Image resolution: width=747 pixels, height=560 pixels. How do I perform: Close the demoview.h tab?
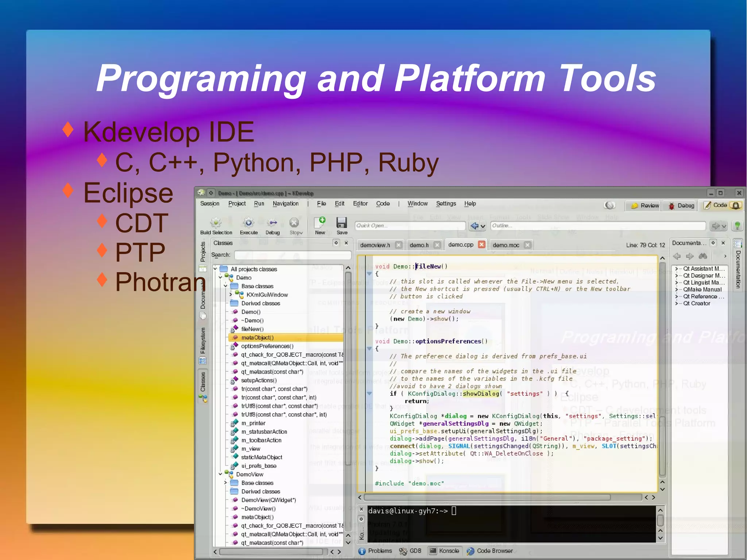399,245
